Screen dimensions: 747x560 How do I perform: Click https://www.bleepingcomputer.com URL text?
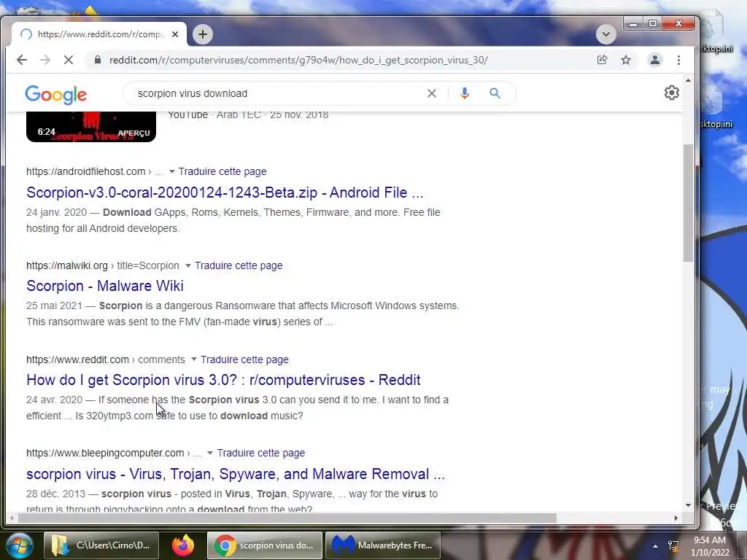click(105, 453)
